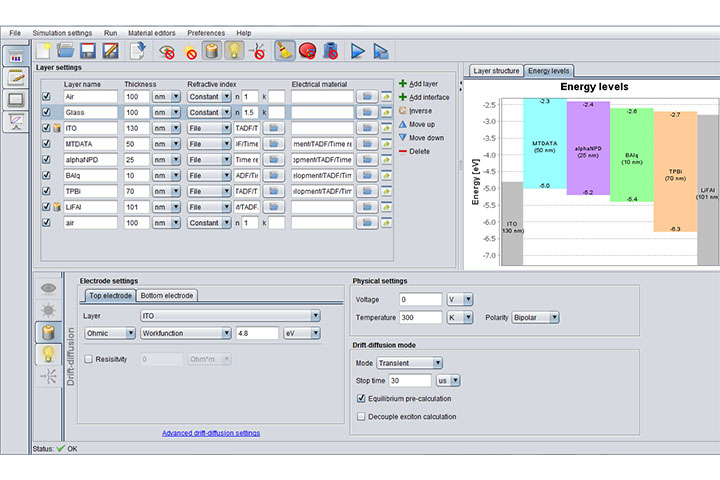
Task: Open the eV unit dropdown
Action: [302, 333]
